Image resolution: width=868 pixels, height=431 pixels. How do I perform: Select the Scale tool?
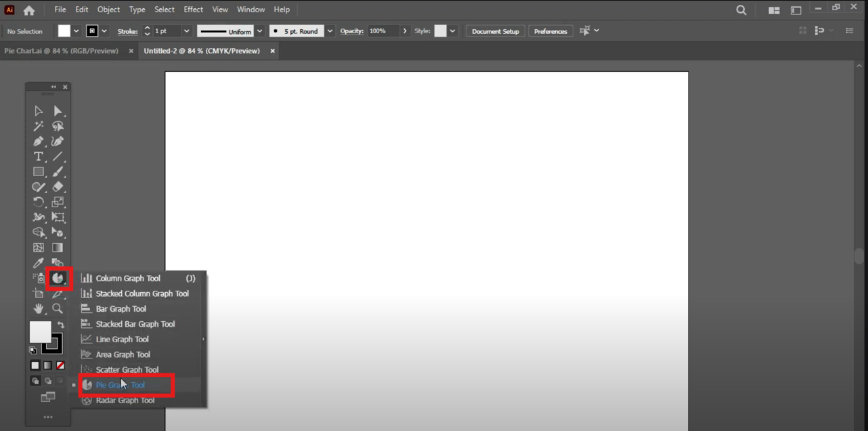coord(58,202)
